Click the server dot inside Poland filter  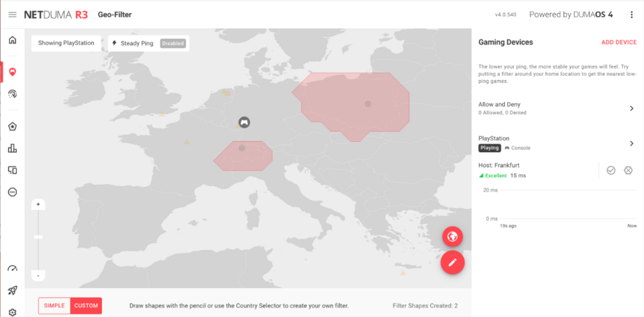click(x=368, y=104)
